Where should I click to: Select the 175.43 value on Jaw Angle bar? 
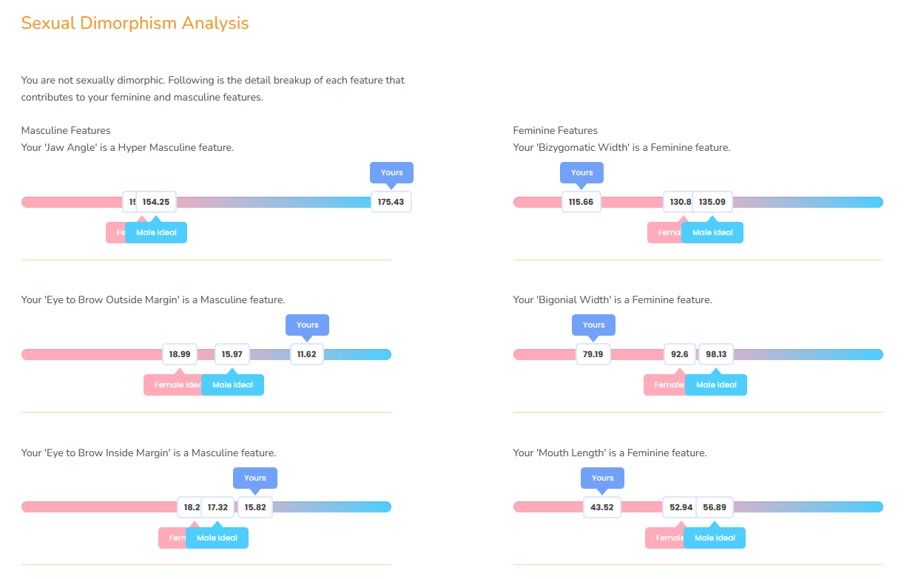tap(391, 202)
